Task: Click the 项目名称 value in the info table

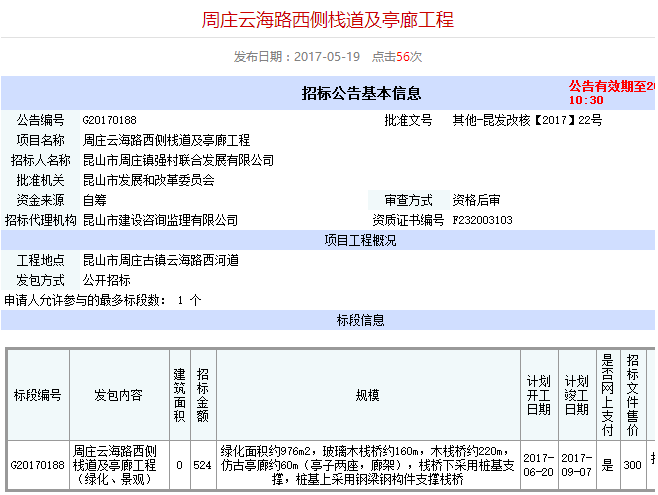Action: click(166, 140)
